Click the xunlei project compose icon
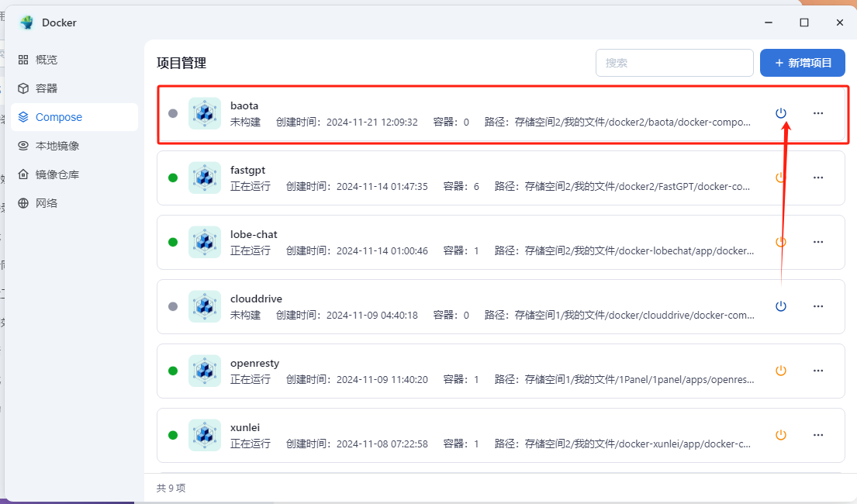The image size is (857, 504). (205, 435)
